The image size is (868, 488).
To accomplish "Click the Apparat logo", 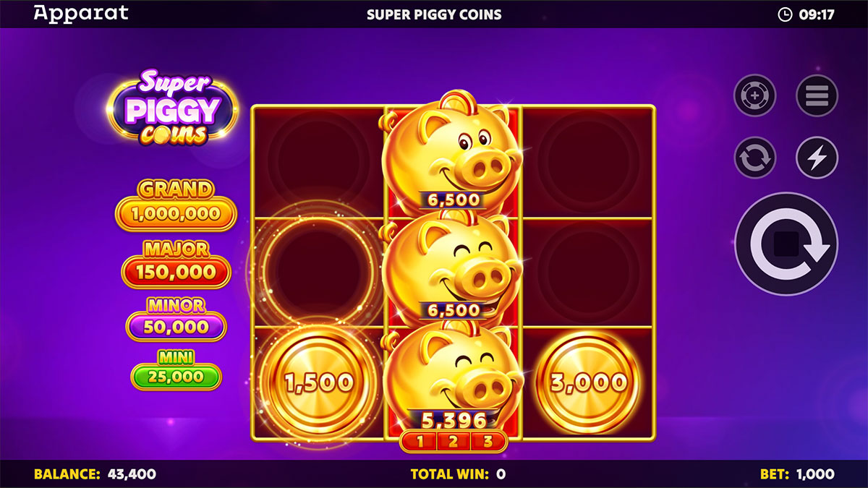I will click(x=81, y=14).
